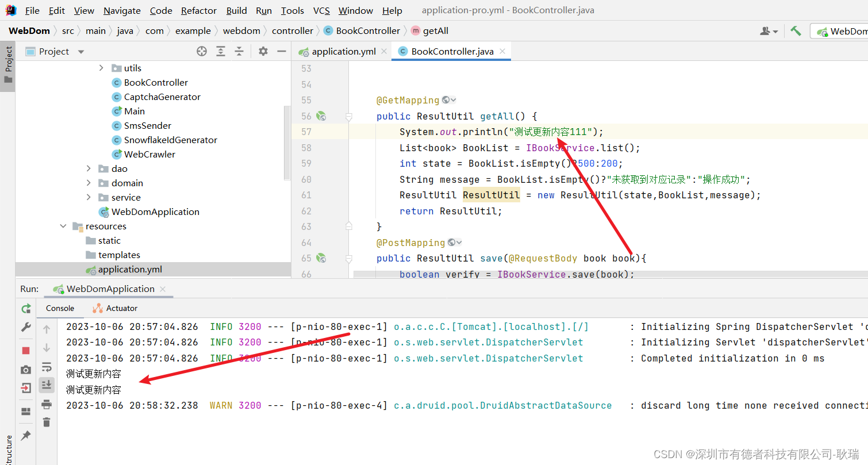Rerun WebDomApplication with the green rerun icon

26,309
